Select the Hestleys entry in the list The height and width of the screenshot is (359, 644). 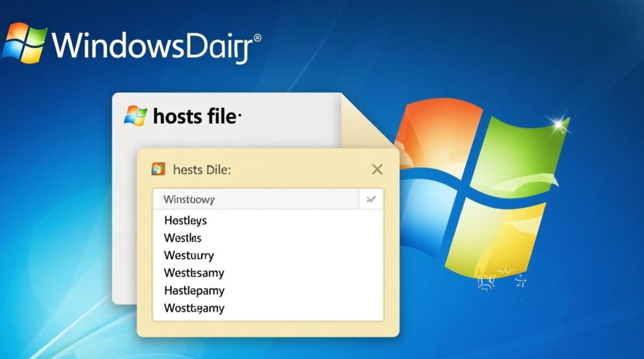(x=185, y=221)
